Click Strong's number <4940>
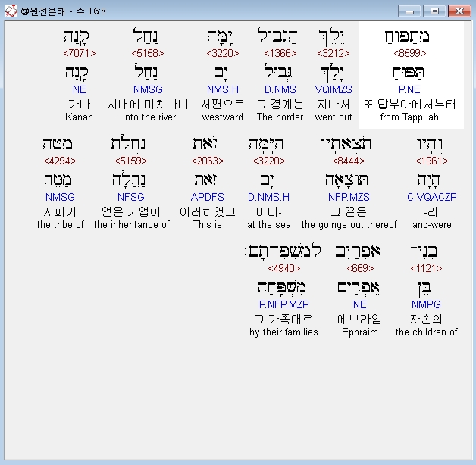 tap(283, 268)
